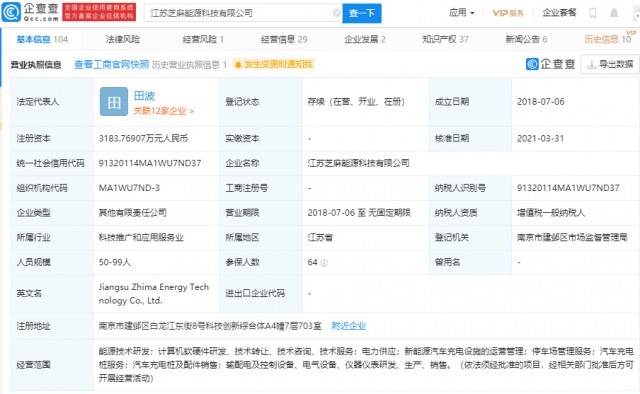Select 其他有限责任公司 company type
Image resolution: width=640 pixels, height=394 pixels.
133,213
